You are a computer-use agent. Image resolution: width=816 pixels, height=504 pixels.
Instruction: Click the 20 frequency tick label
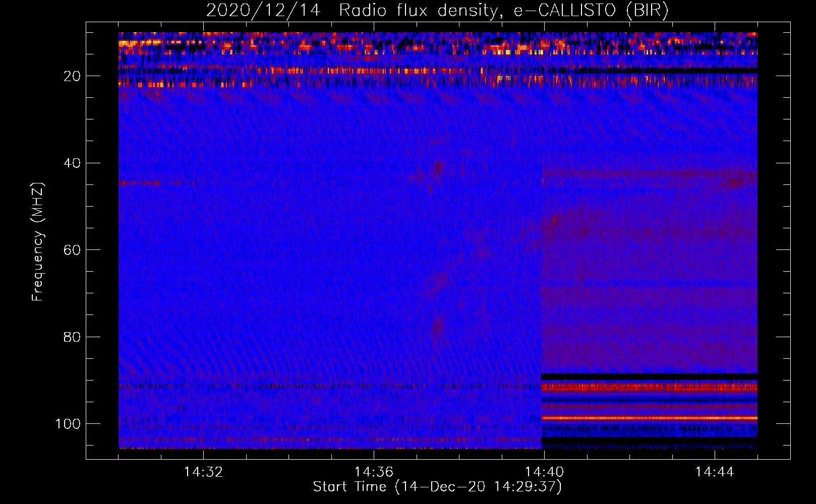tap(72, 76)
